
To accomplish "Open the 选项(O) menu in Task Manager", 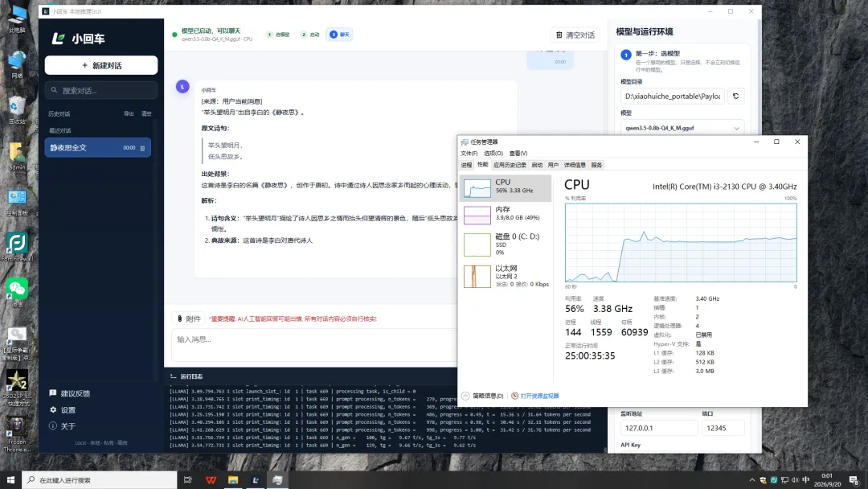I will pyautogui.click(x=493, y=154).
